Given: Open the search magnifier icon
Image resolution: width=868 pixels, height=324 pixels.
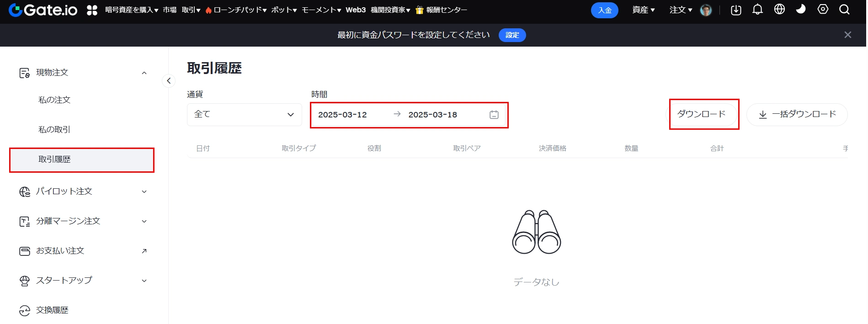Looking at the screenshot, I should [x=844, y=10].
